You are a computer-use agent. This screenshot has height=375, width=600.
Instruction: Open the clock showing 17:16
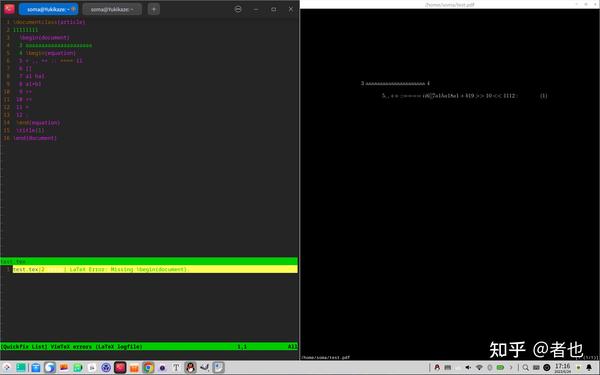pos(562,368)
